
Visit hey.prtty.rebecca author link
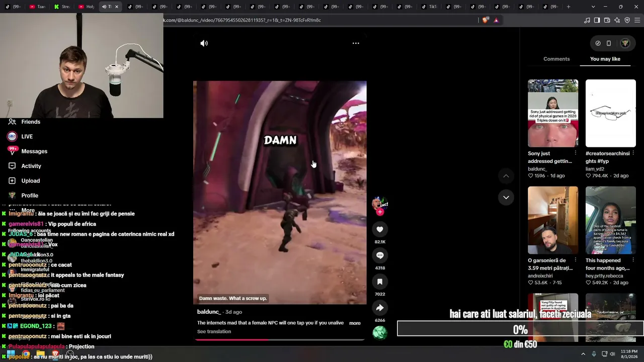(604, 276)
